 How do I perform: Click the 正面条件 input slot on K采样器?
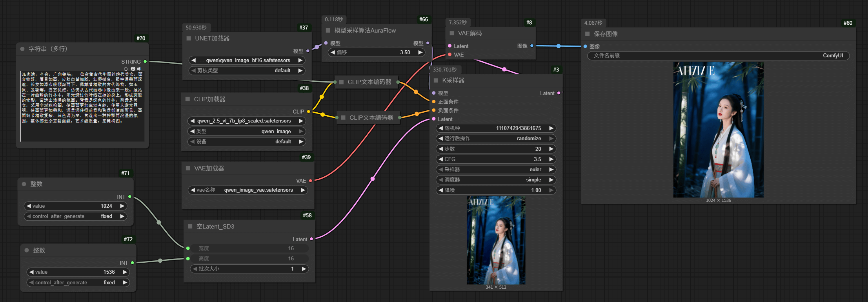(434, 102)
